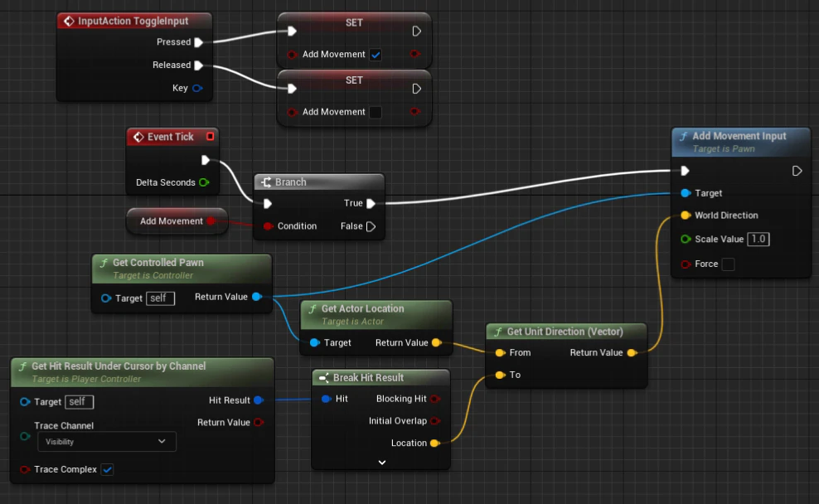The height and width of the screenshot is (504, 819).
Task: Click the Blocking Hit output pin
Action: (434, 399)
